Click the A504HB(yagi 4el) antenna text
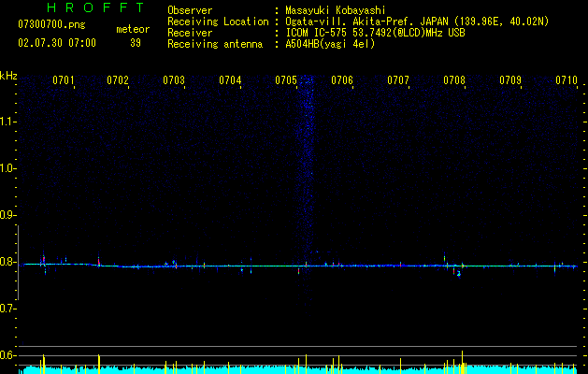 click(330, 44)
